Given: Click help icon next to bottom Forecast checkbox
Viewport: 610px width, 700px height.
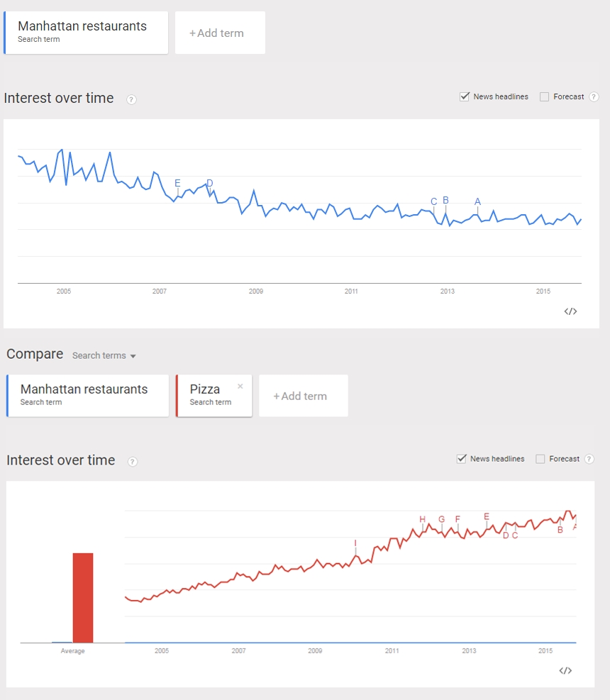Looking at the screenshot, I should [589, 459].
